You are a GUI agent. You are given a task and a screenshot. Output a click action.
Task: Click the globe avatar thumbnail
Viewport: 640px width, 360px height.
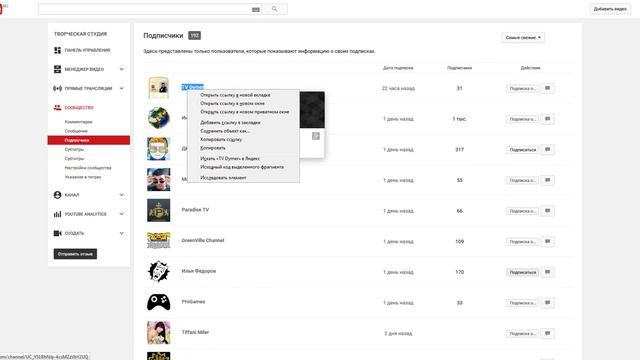point(158,118)
